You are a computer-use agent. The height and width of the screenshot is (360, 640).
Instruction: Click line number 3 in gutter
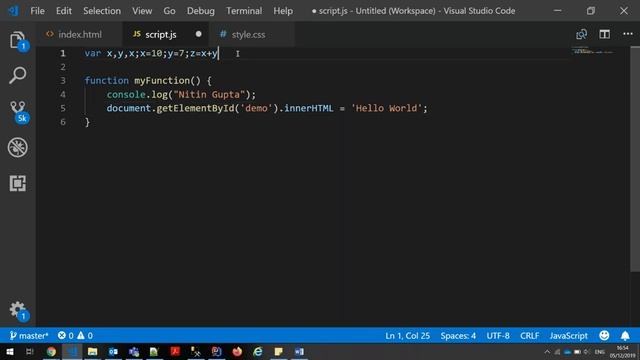[x=63, y=80]
